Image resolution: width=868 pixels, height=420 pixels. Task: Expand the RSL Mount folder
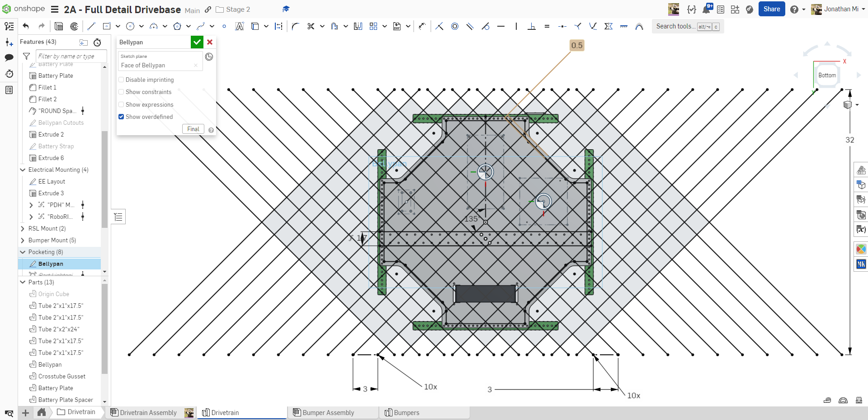[x=23, y=229]
